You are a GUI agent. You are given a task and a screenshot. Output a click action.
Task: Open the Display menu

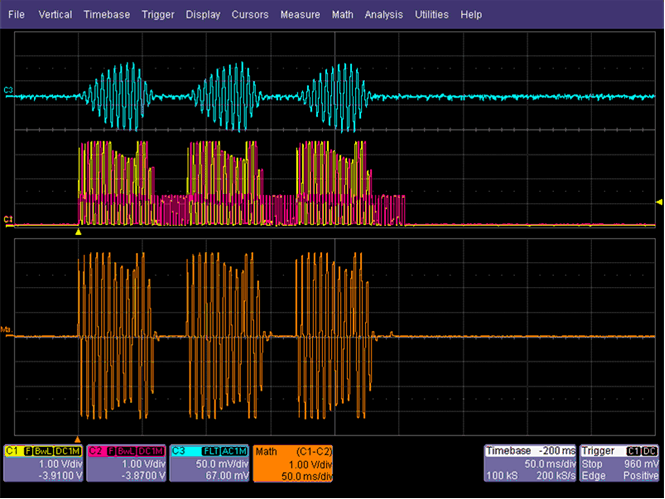203,15
